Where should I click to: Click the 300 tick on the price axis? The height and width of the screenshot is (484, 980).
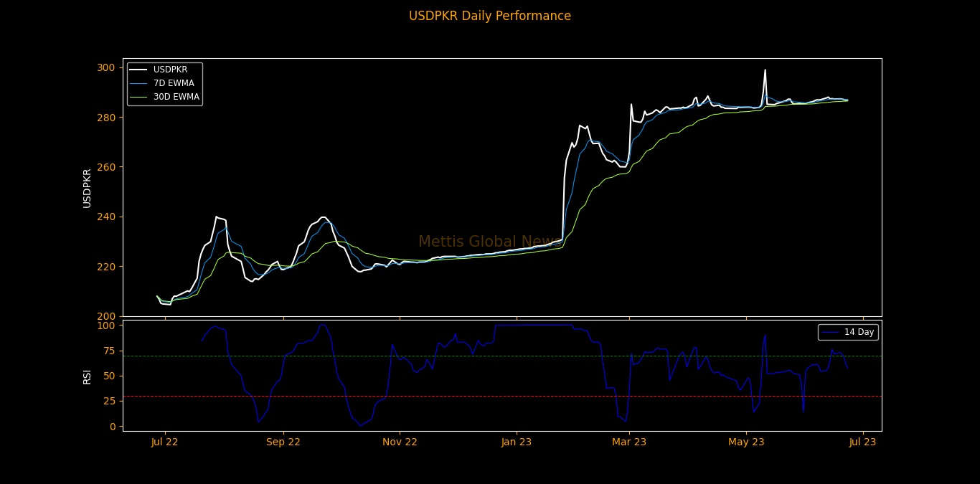pos(106,67)
